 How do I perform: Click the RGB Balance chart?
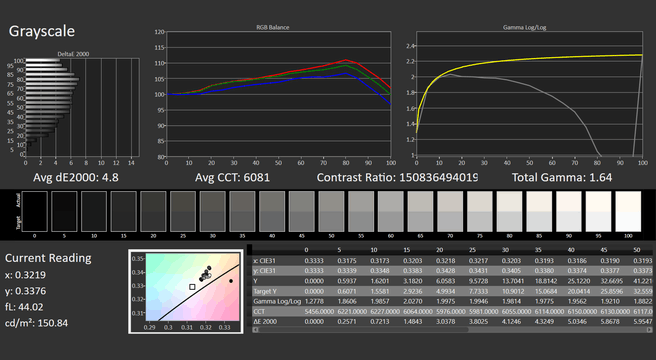pyautogui.click(x=279, y=94)
